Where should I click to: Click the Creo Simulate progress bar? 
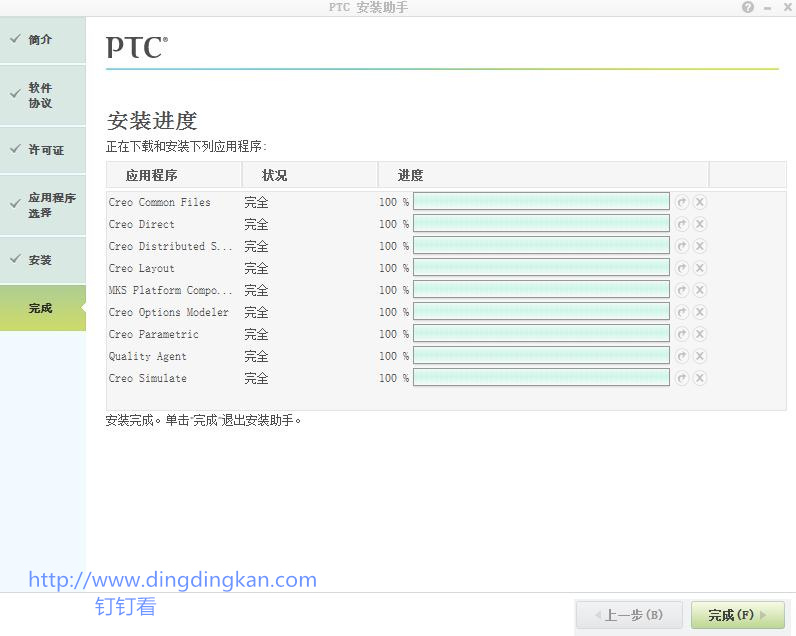click(541, 378)
